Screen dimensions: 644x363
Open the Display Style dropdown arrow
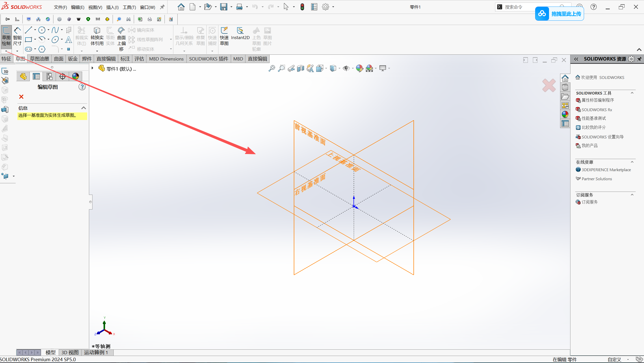[339, 69]
